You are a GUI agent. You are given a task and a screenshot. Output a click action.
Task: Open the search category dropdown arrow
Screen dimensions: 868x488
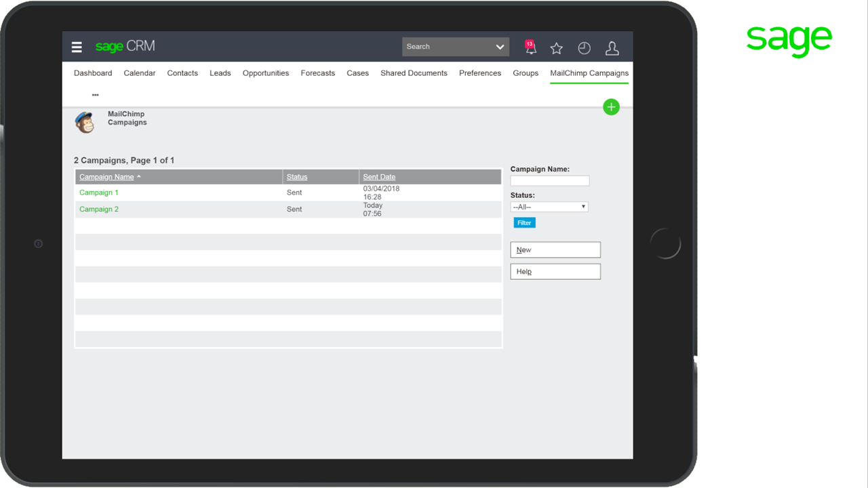pyautogui.click(x=500, y=46)
